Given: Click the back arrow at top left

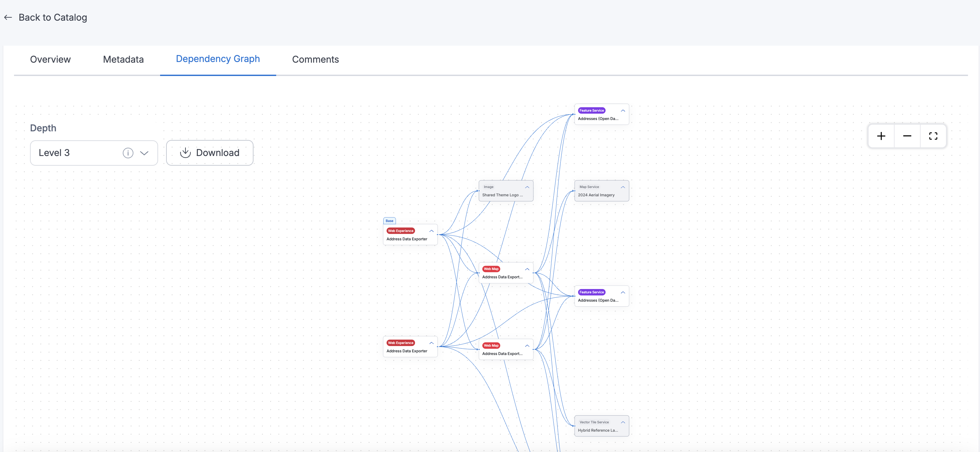Looking at the screenshot, I should click(x=8, y=17).
